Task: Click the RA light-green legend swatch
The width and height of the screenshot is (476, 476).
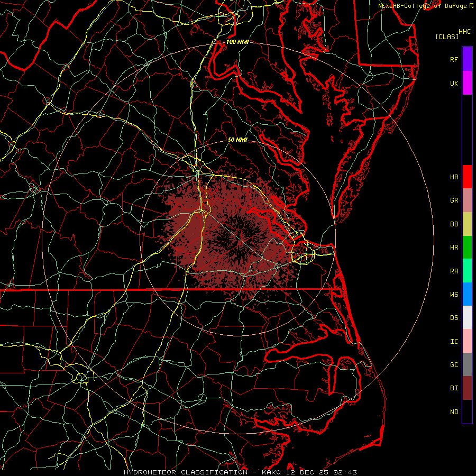Action: click(467, 271)
